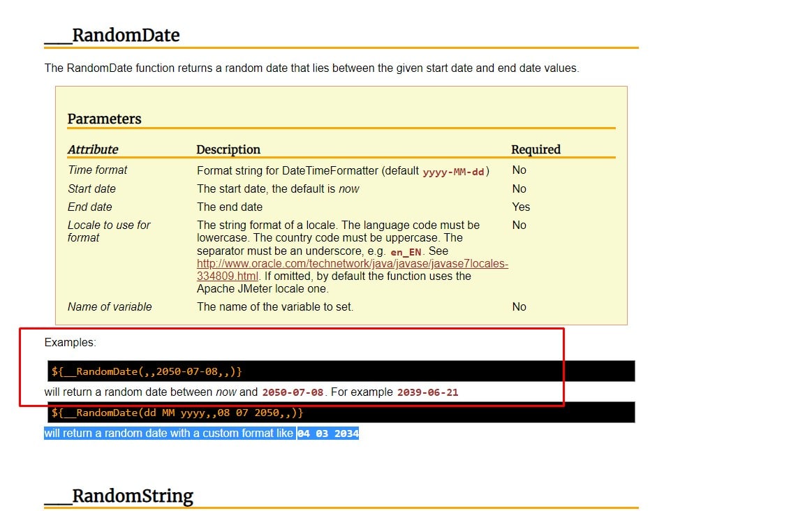Click the 'Yes' required value for End date
The height and width of the screenshot is (511, 812).
(x=521, y=207)
